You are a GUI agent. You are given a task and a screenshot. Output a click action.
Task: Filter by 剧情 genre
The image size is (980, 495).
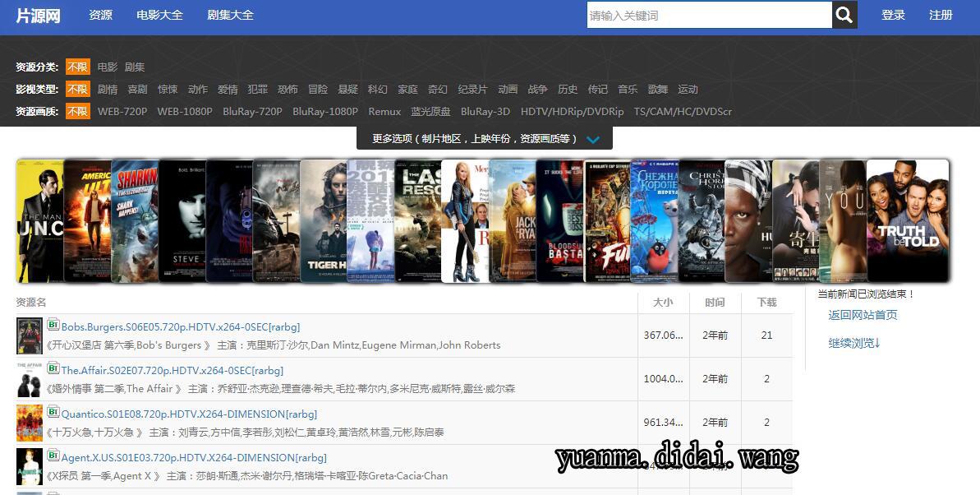pyautogui.click(x=108, y=90)
